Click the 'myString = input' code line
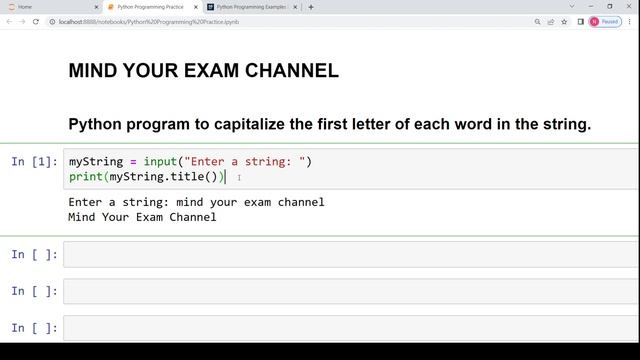 [x=190, y=162]
